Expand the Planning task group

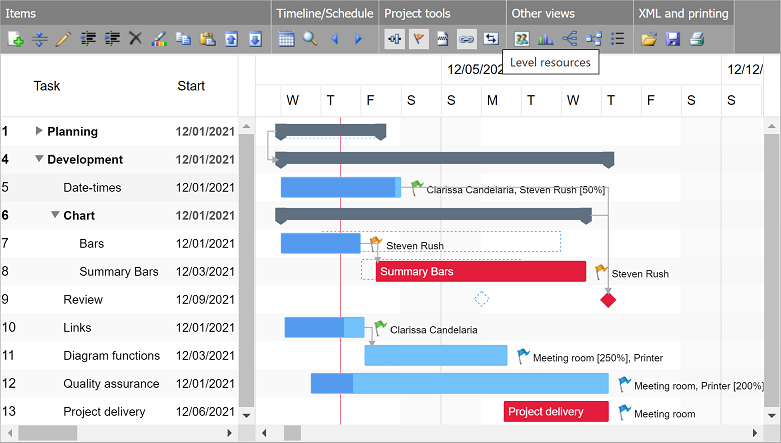pos(39,131)
